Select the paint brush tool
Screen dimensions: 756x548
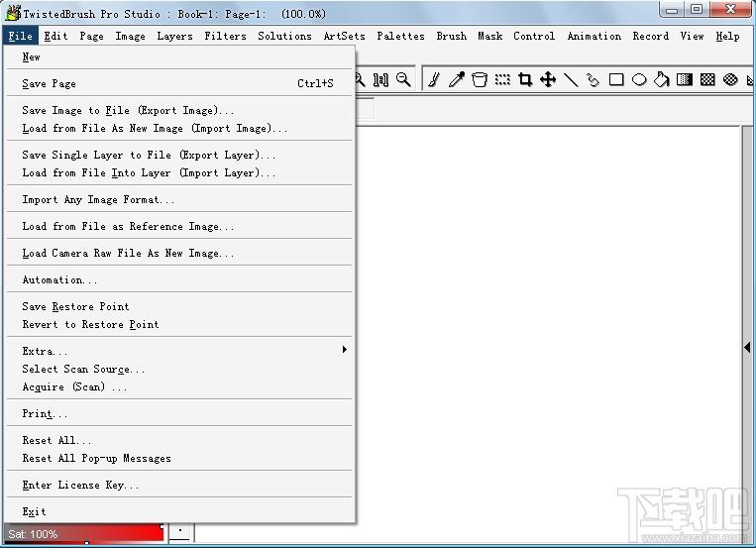(434, 79)
